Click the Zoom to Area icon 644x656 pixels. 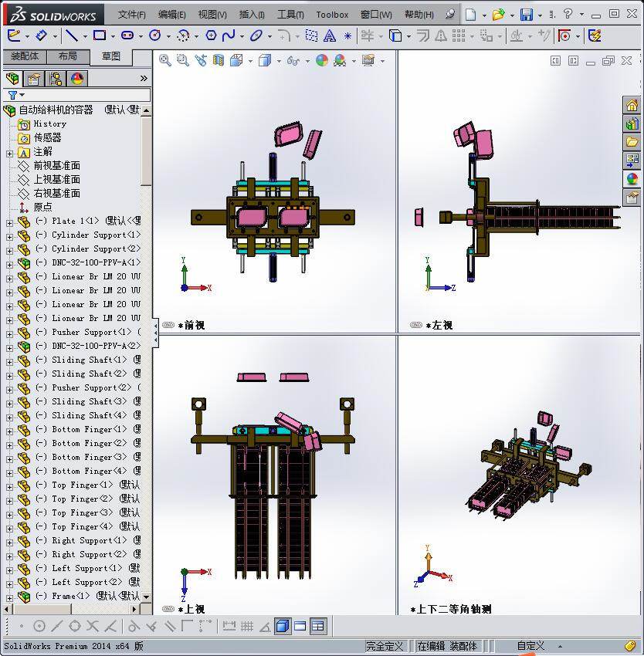[x=182, y=61]
